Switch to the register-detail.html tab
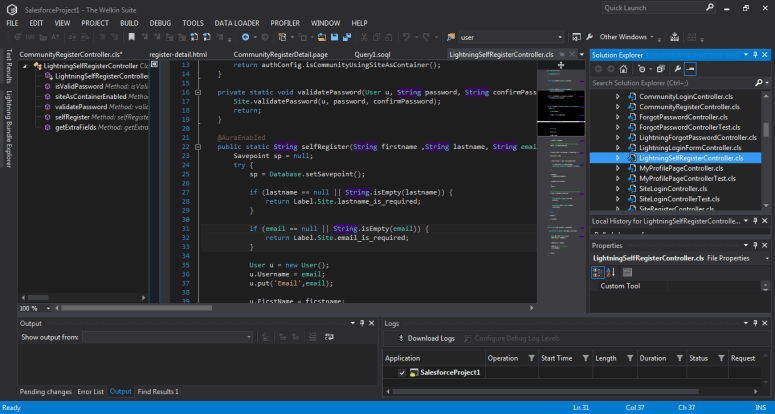 click(x=178, y=55)
